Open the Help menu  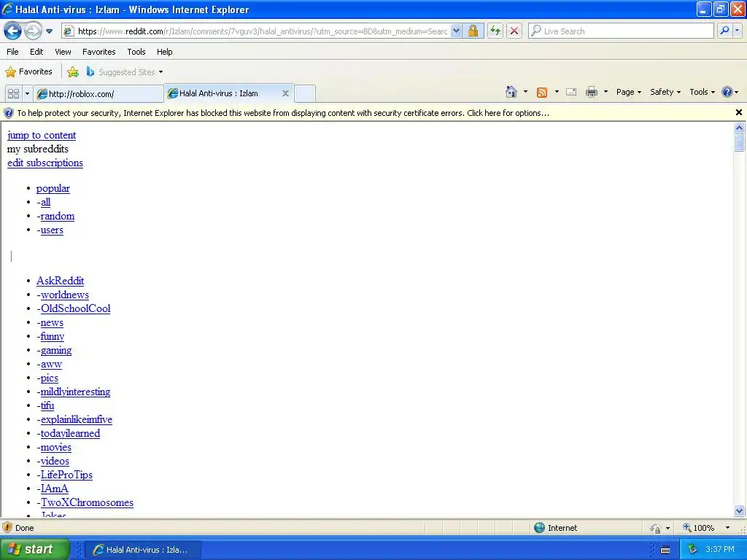pyautogui.click(x=164, y=52)
